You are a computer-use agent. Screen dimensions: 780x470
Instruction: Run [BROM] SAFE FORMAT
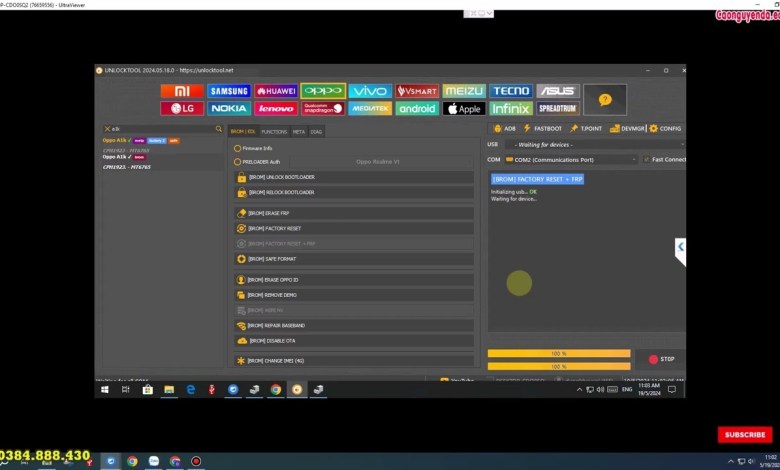pyautogui.click(x=354, y=259)
